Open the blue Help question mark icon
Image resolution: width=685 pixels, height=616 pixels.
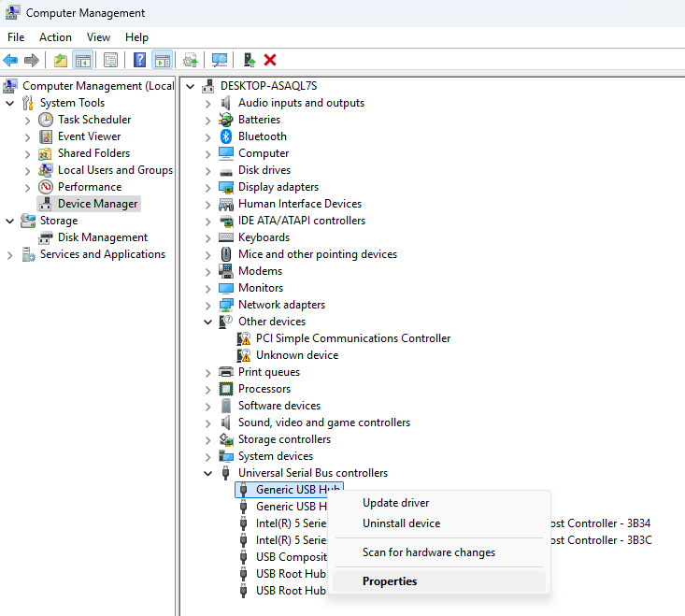[x=139, y=60]
